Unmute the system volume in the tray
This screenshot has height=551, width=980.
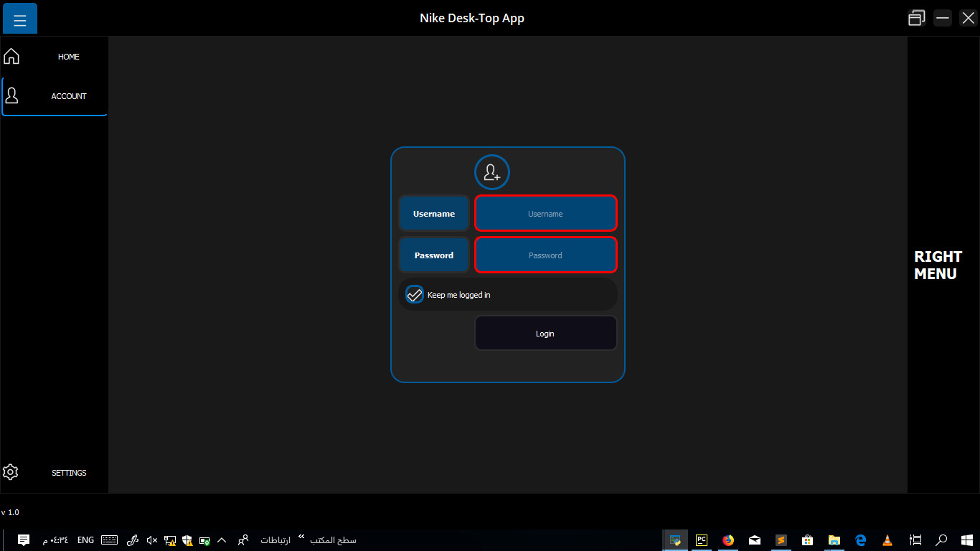151,540
